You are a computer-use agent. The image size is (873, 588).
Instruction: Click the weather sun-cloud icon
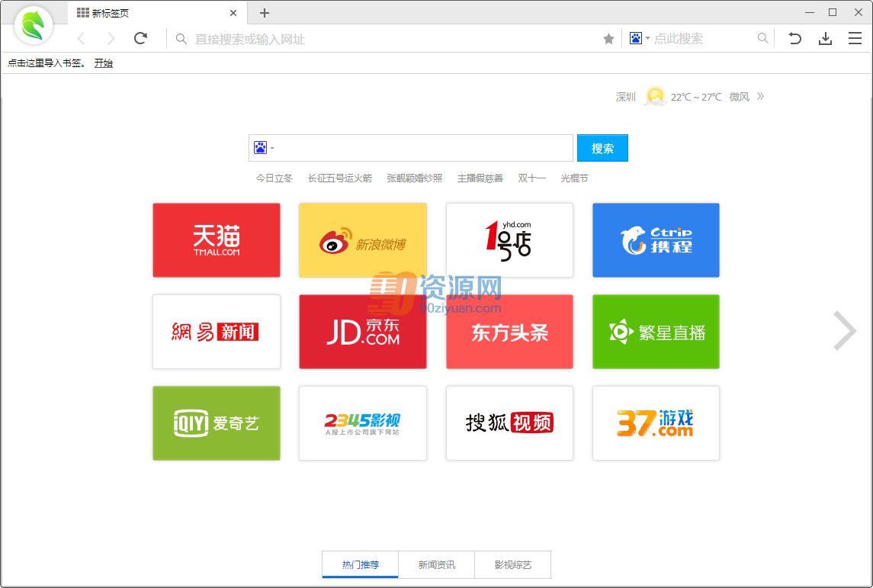click(x=655, y=97)
